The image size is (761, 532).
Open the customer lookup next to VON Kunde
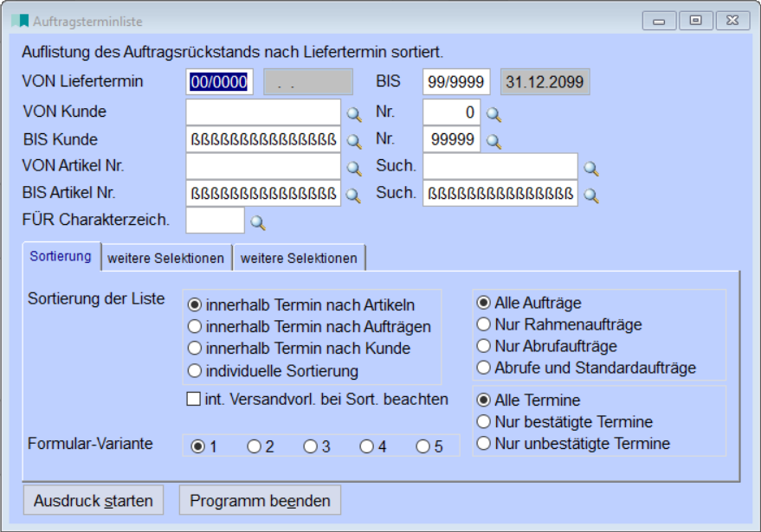(353, 113)
